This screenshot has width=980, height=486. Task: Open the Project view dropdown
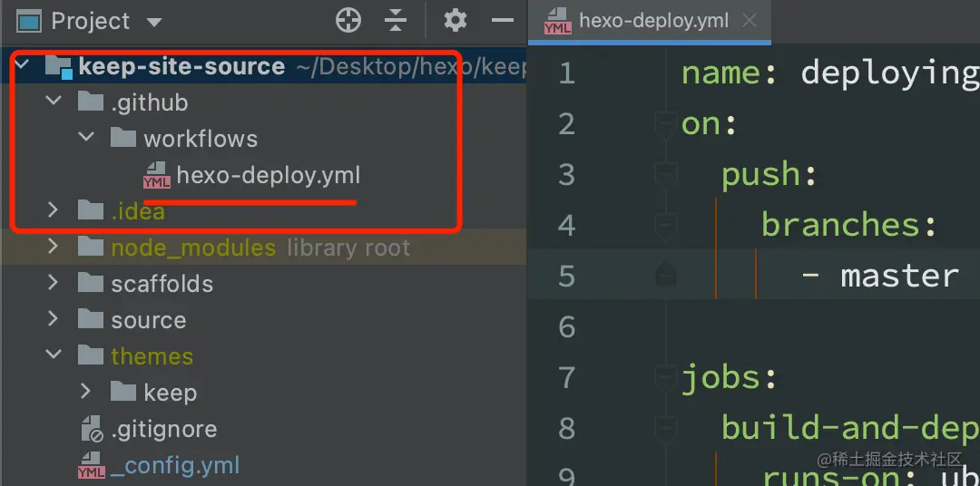tap(153, 23)
